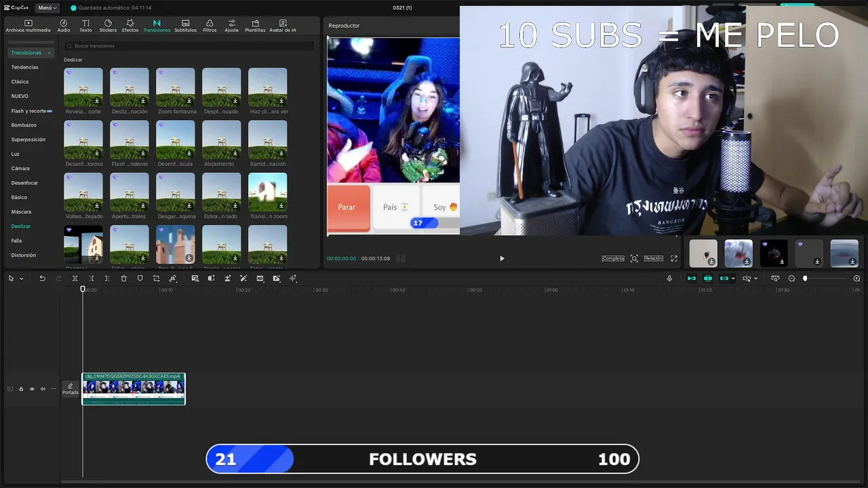Select the Clásica transition category

(x=20, y=81)
